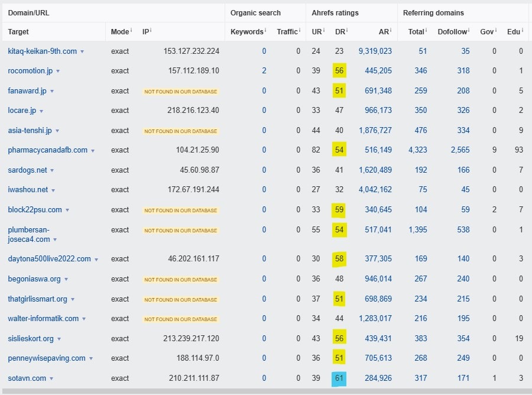532x395 pixels.
Task: Click dofollow count 2,565
Action: pos(460,150)
